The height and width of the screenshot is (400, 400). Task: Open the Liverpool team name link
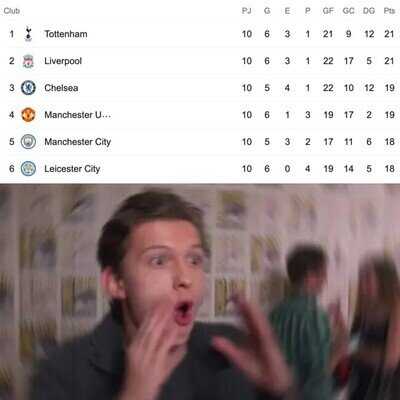pyautogui.click(x=63, y=61)
